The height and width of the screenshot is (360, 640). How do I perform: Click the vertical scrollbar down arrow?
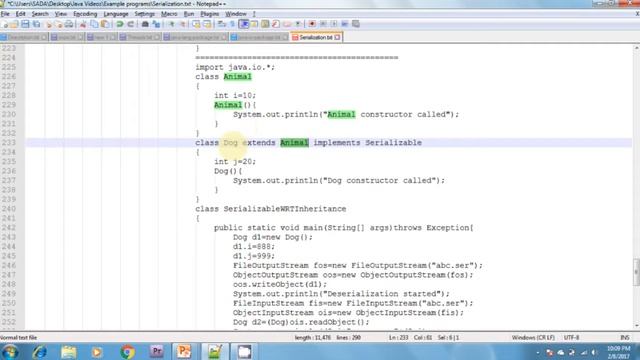click(636, 326)
